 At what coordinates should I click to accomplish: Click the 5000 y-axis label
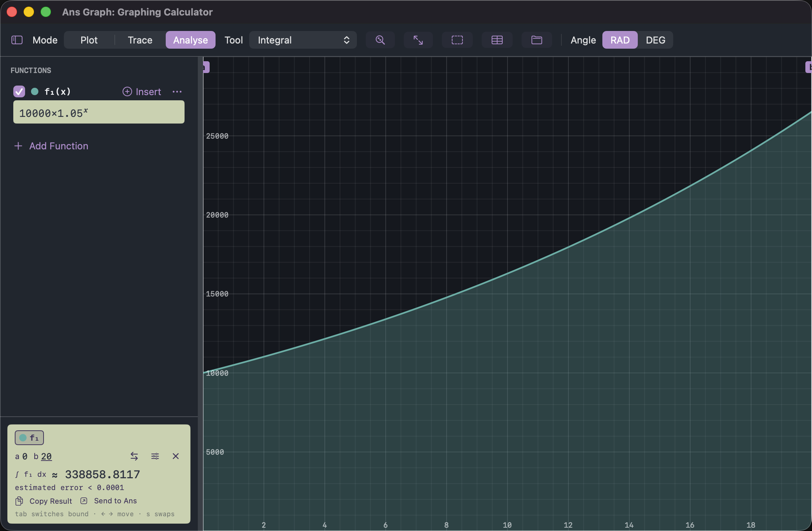click(x=215, y=452)
